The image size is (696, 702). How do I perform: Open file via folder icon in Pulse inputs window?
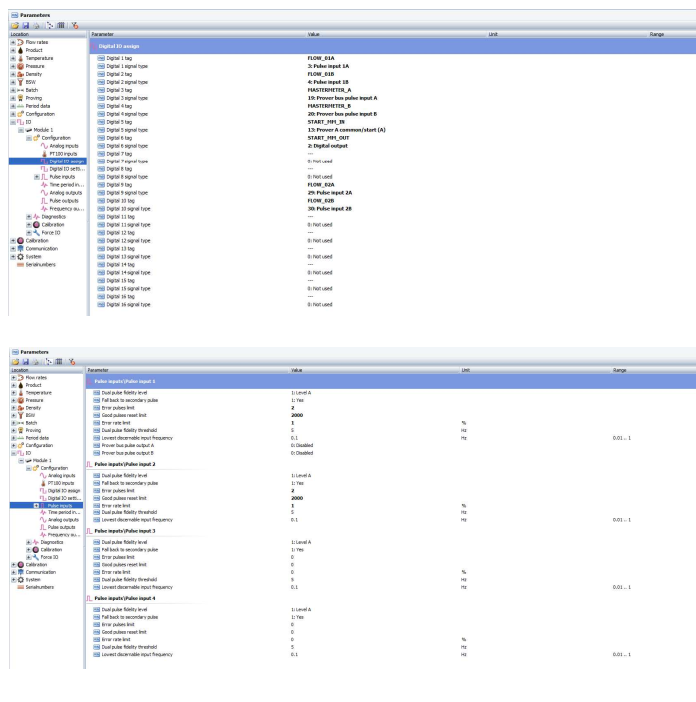pyautogui.click(x=15, y=362)
